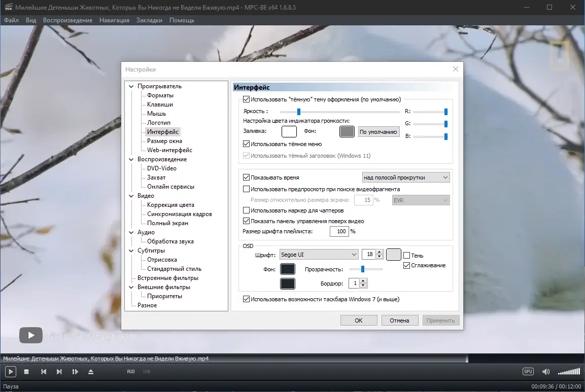Click the Play button

pyautogui.click(x=10, y=371)
